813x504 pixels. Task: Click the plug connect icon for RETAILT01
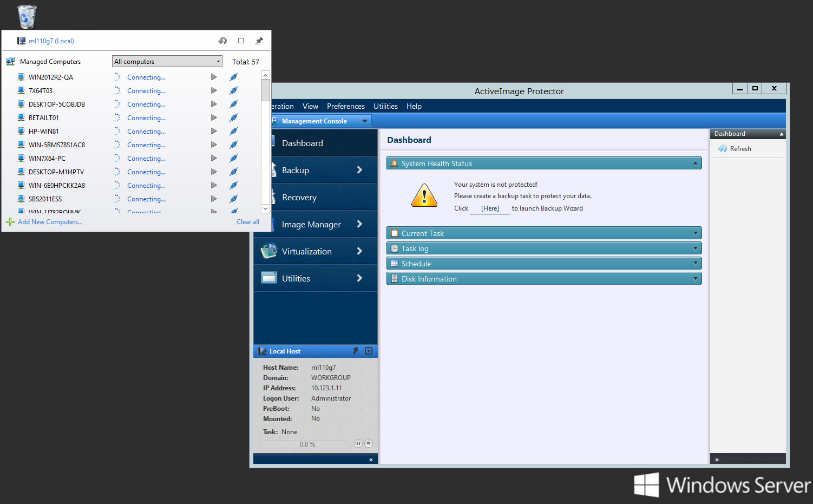[x=234, y=117]
